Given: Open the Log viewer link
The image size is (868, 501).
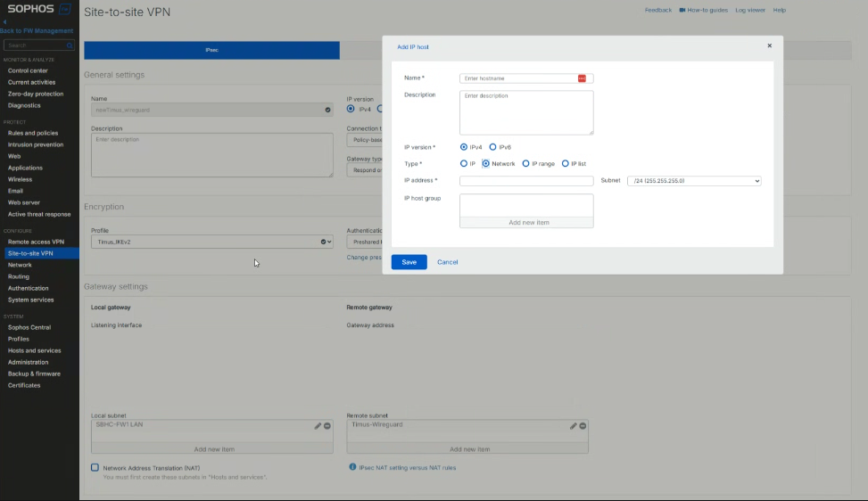Looking at the screenshot, I should tap(750, 10).
